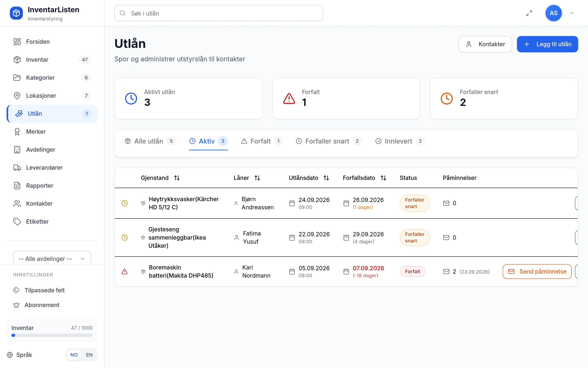Click person icon next to Bjørn Andreassen

coord(236,203)
